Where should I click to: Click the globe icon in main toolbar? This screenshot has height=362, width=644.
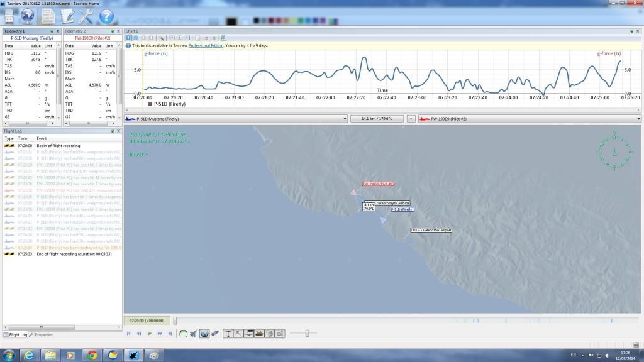coord(28,17)
